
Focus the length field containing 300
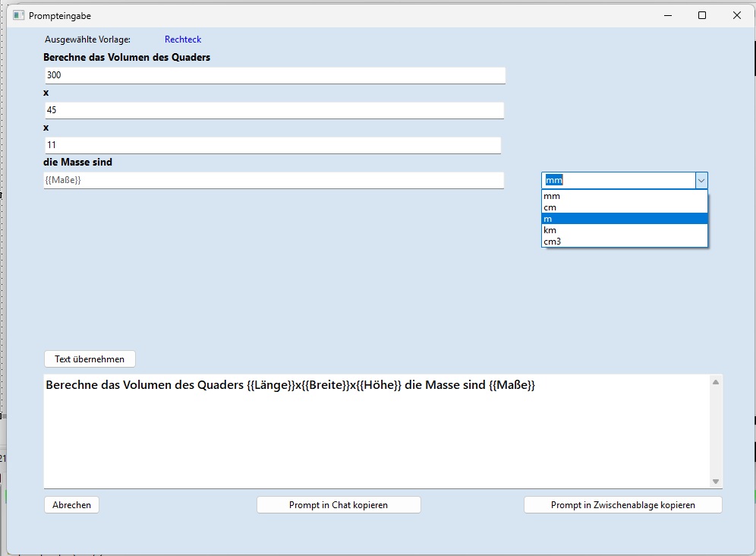(x=275, y=75)
